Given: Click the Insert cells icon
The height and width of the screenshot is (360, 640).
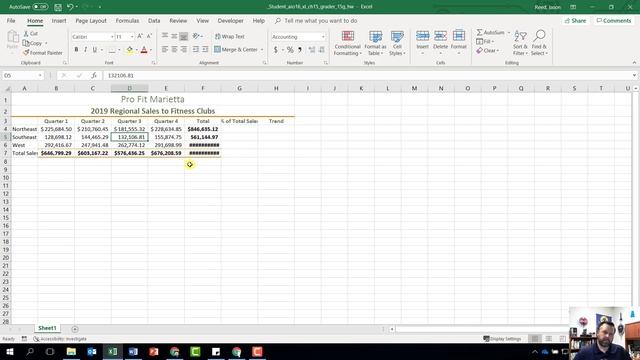Looking at the screenshot, I should 422,36.
